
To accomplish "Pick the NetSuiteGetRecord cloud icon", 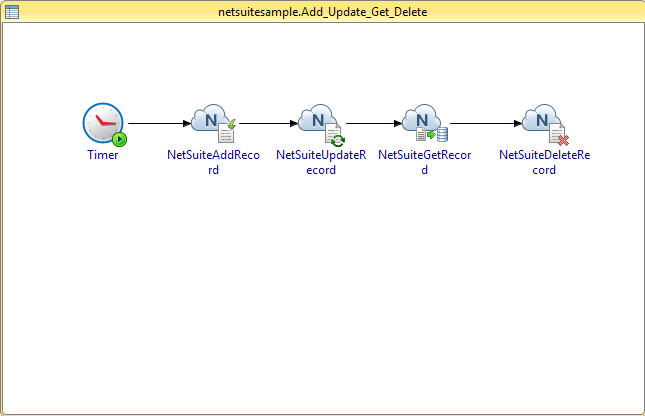I will click(x=423, y=122).
